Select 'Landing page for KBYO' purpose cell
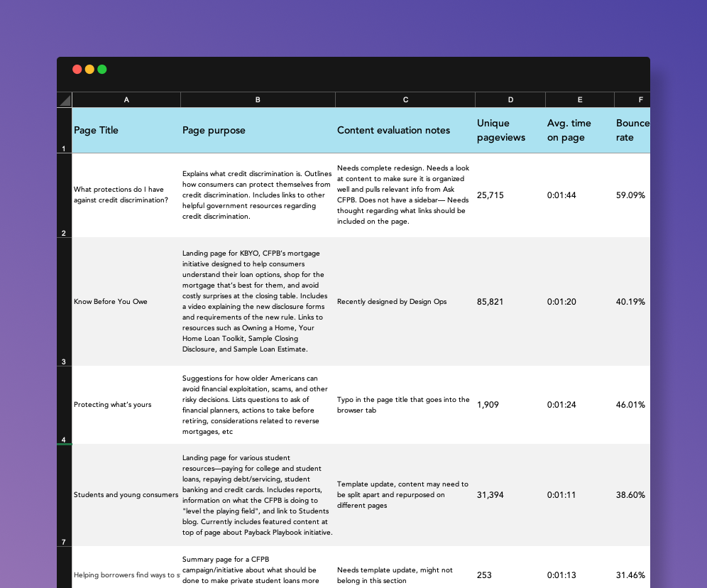The width and height of the screenshot is (707, 588). (258, 302)
